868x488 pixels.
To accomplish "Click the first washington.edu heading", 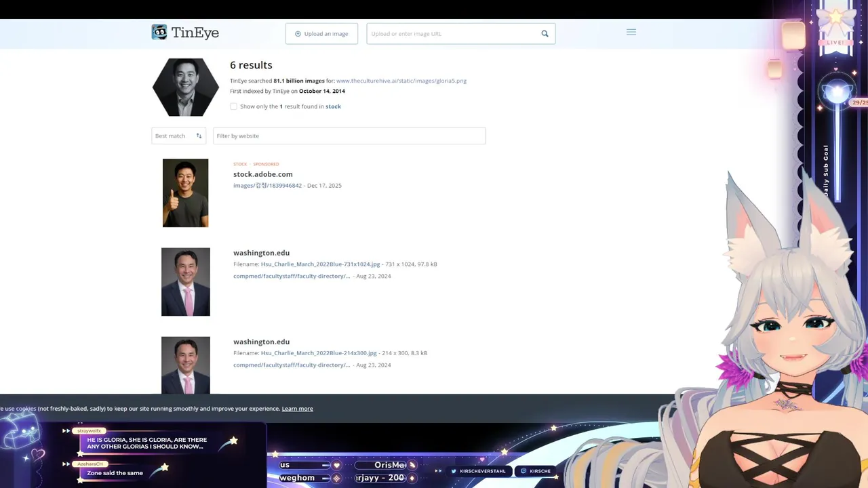I will (x=261, y=253).
